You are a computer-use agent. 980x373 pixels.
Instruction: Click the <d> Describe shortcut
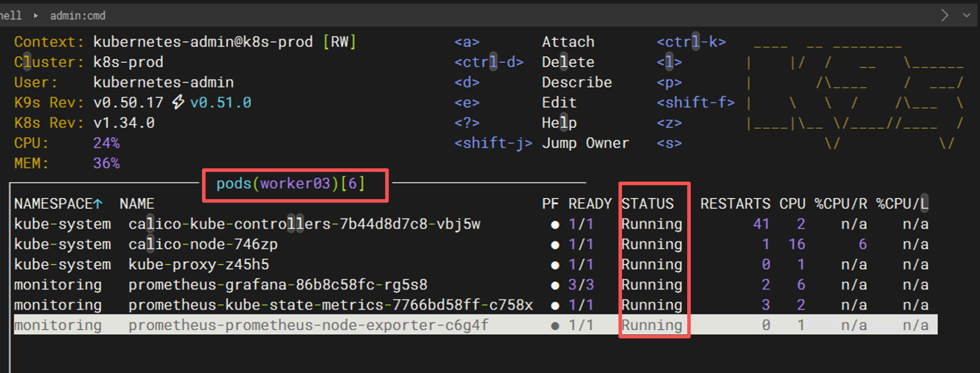coord(533,82)
